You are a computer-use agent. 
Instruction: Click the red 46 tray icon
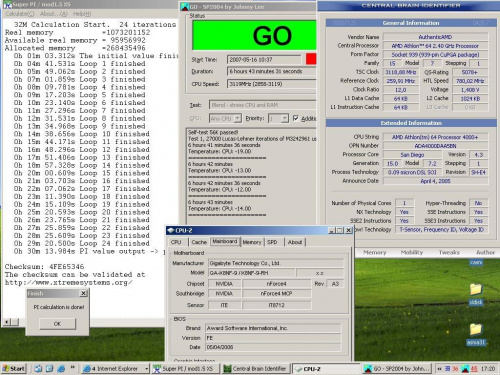(474, 369)
